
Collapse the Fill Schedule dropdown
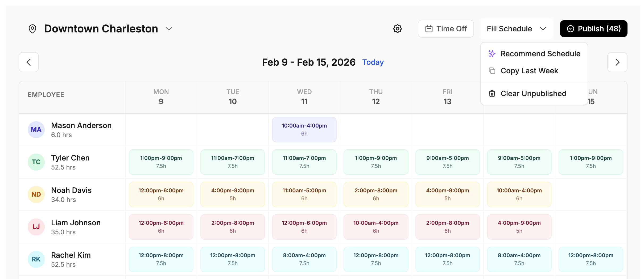516,29
